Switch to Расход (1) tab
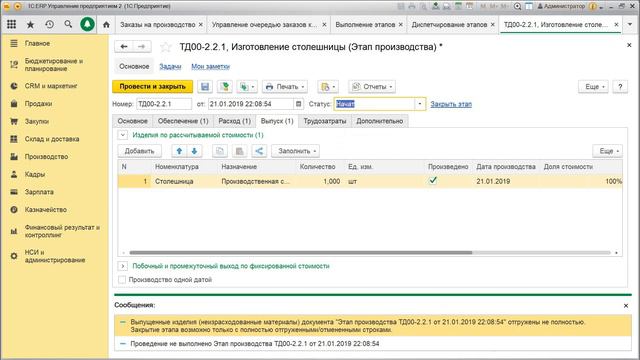 (x=234, y=121)
